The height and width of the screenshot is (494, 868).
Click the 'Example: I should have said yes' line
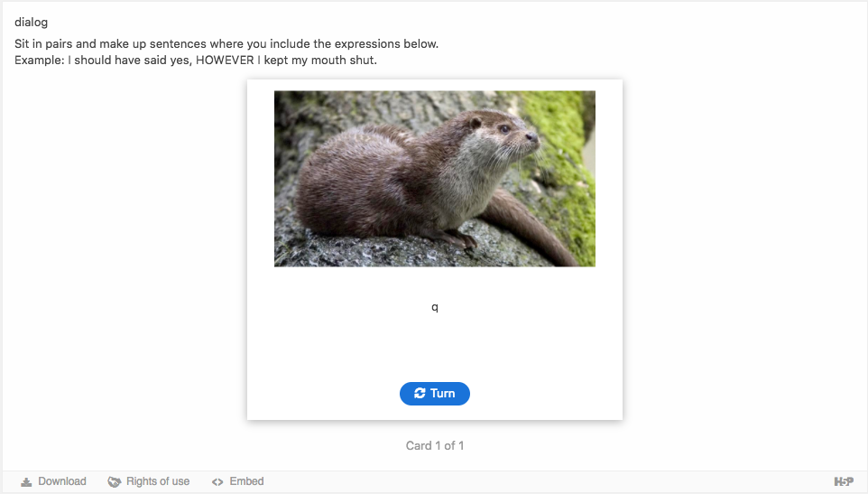[x=196, y=60]
